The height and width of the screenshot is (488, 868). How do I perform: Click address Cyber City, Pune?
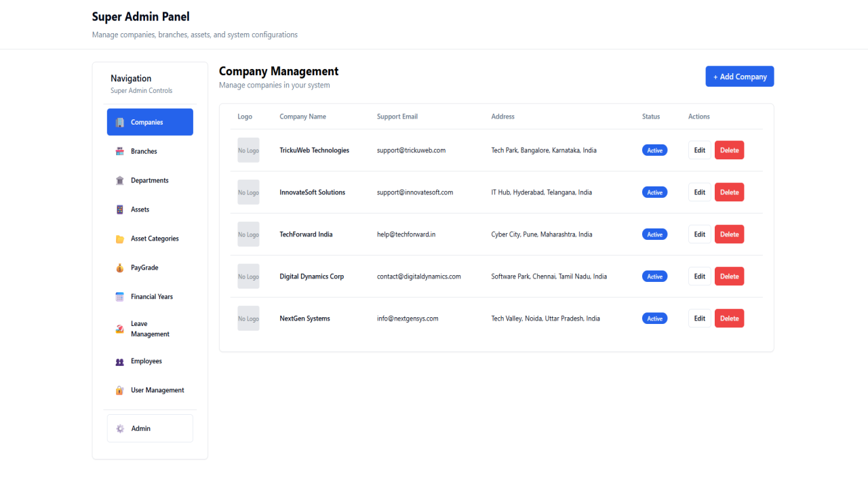(542, 235)
